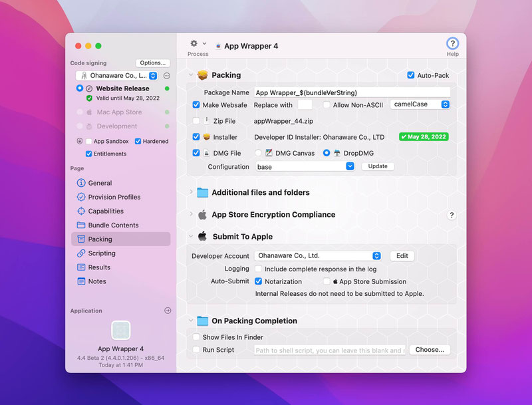Open the Developer Account dropdown
The image size is (532, 405).
318,256
